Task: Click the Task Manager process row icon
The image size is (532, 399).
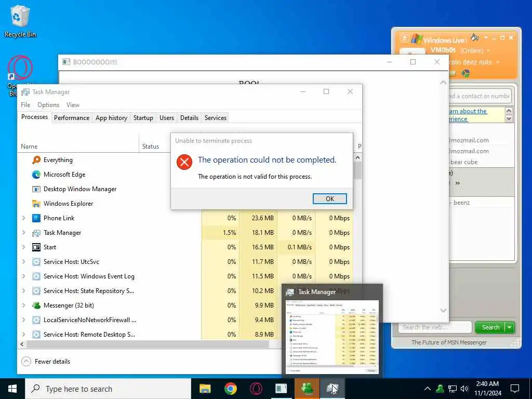Action: click(x=36, y=233)
